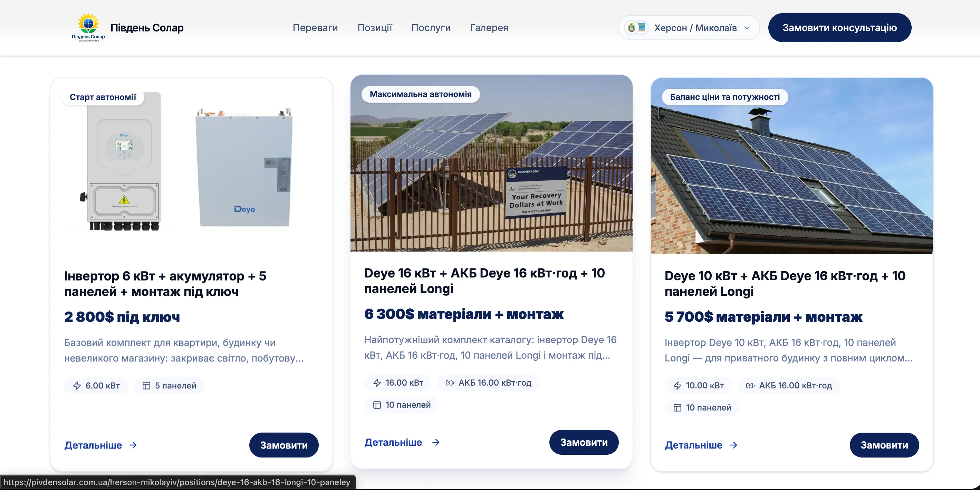Click the panel icon beside 5 панелей
The height and width of the screenshot is (490, 980).
click(146, 386)
